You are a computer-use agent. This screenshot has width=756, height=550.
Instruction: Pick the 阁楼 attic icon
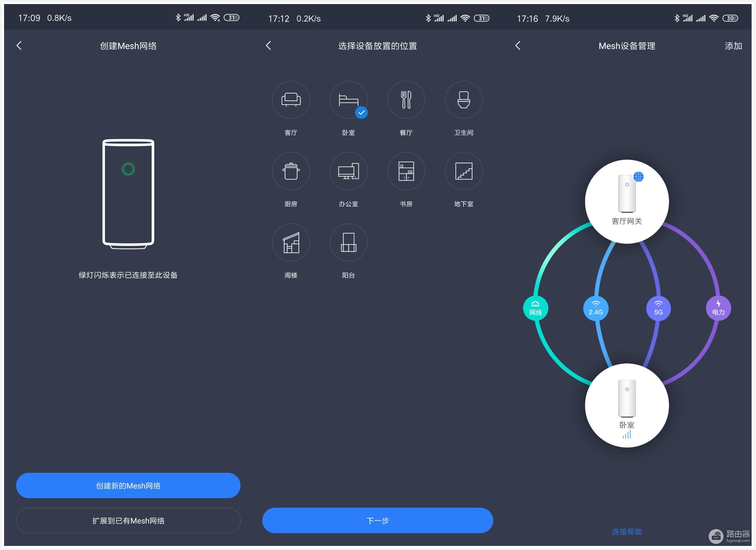[x=291, y=243]
